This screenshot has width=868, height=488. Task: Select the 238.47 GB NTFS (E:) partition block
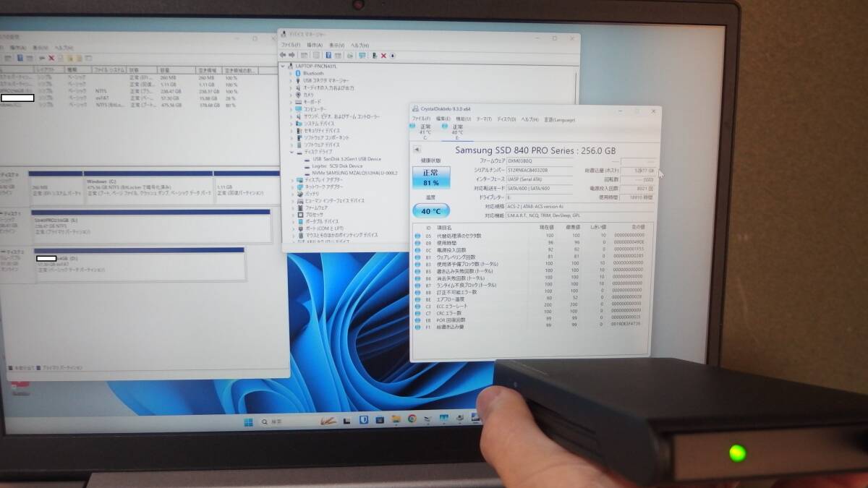(x=151, y=226)
